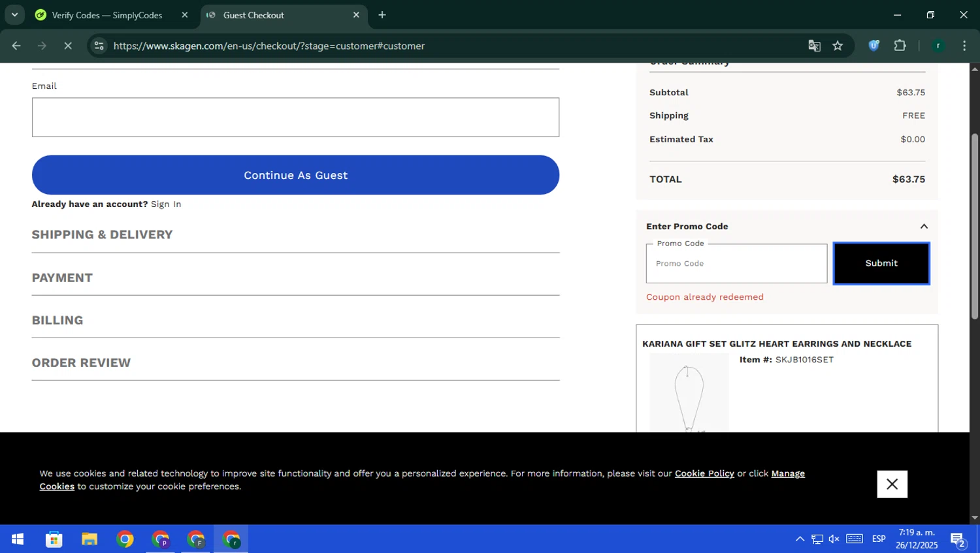Select item number SKJB1016SET
The width and height of the screenshot is (980, 553).
[x=804, y=360]
